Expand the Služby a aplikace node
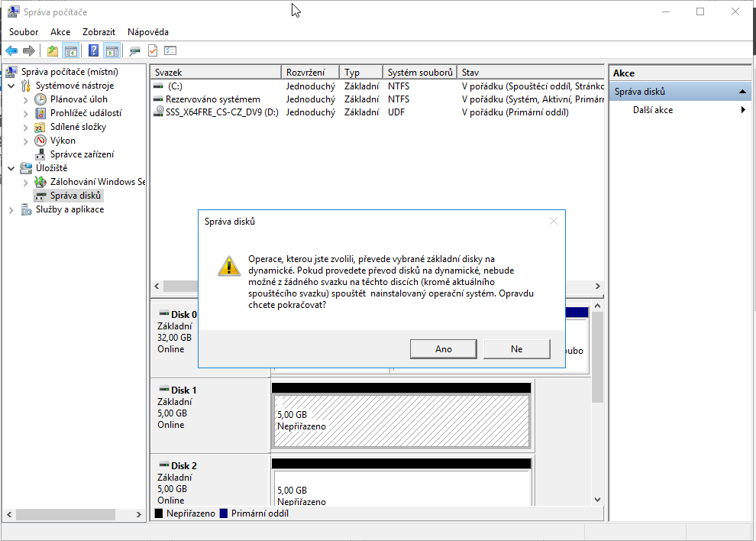756x541 pixels. 11,209
